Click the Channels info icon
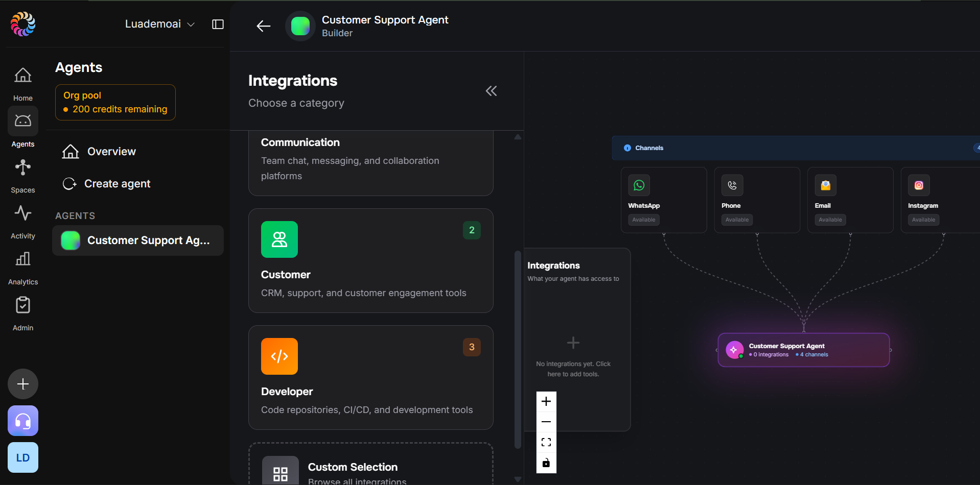This screenshot has width=980, height=485. click(x=627, y=148)
